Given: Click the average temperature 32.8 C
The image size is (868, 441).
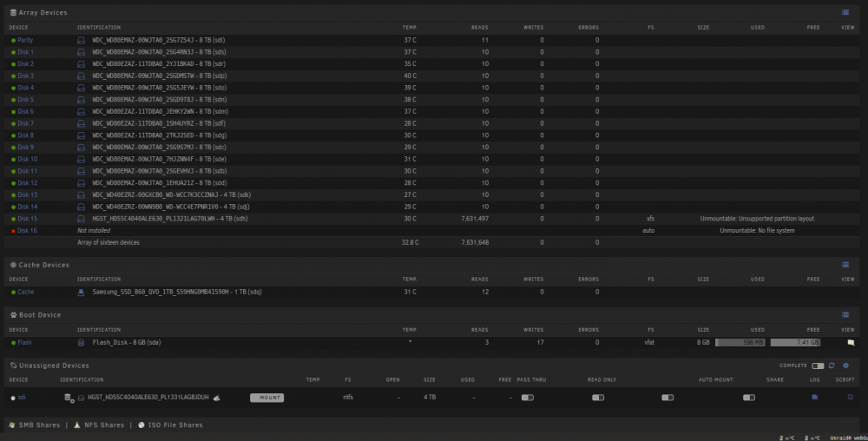Looking at the screenshot, I should (x=410, y=242).
